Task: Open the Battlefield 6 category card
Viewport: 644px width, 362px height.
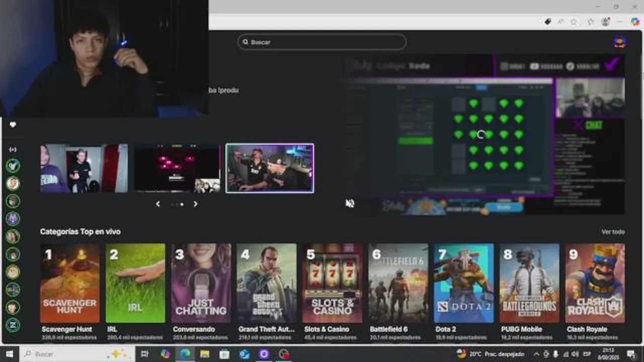Action: point(398,283)
